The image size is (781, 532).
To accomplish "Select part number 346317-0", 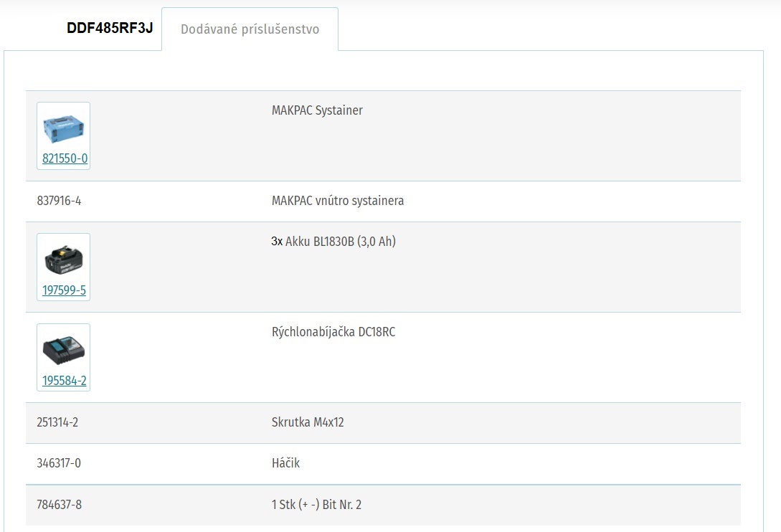I will click(x=59, y=463).
